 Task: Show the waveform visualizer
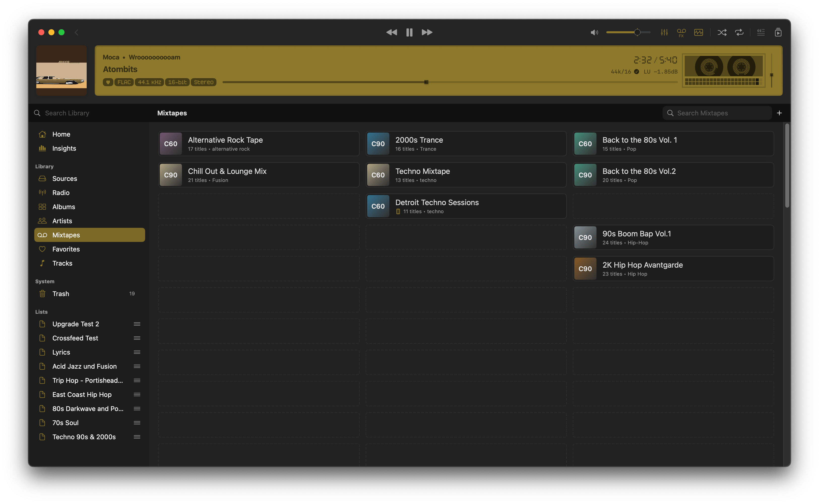coord(698,32)
